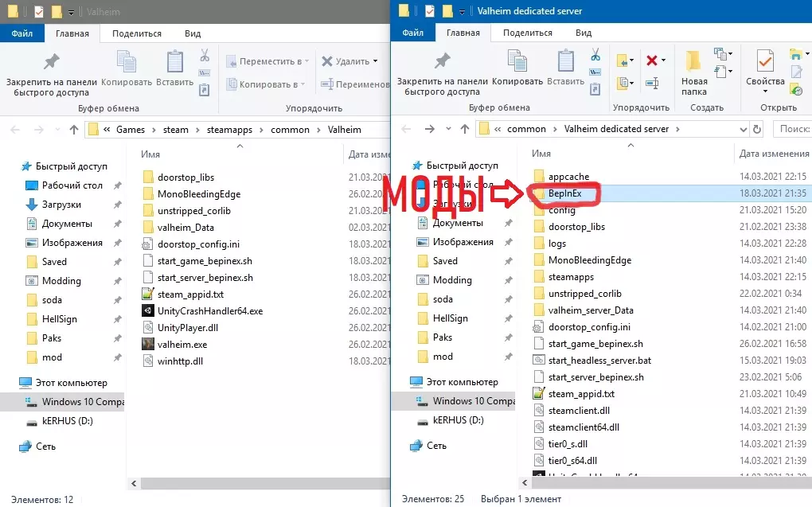Select steam_appid.txt in Valheim window
Image resolution: width=812 pixels, height=507 pixels.
(190, 294)
